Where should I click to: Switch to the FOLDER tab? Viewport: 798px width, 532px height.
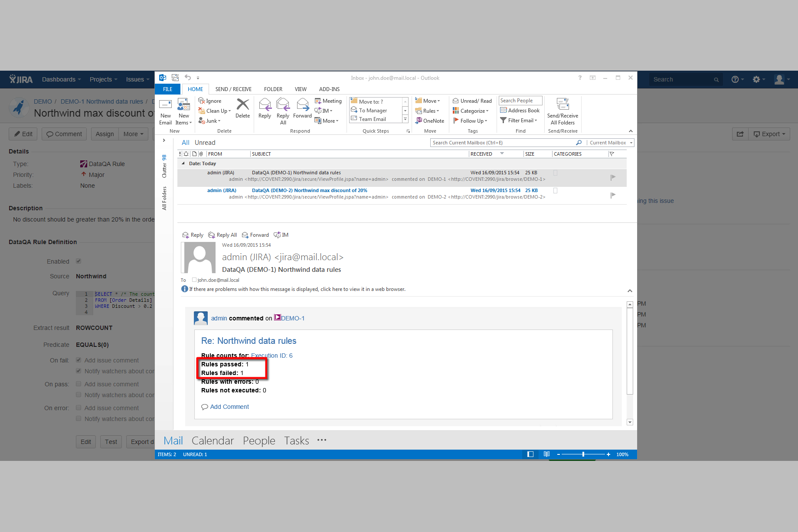(x=273, y=89)
